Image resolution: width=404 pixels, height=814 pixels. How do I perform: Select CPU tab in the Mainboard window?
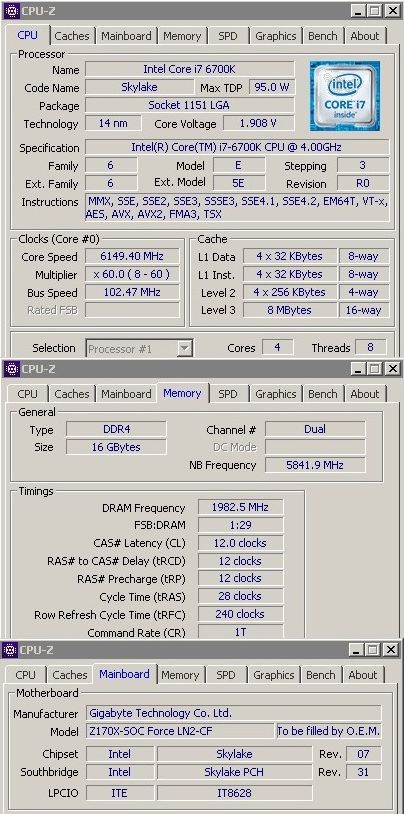[x=25, y=675]
